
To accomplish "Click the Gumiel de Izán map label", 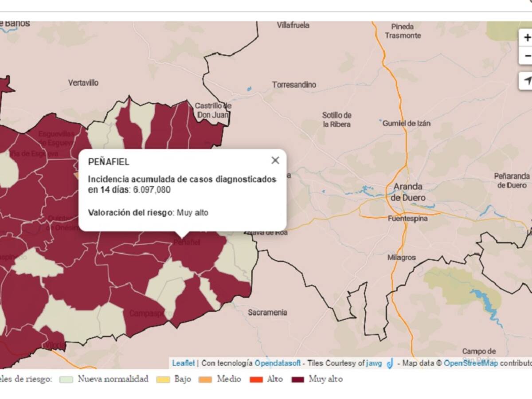I will tap(407, 123).
